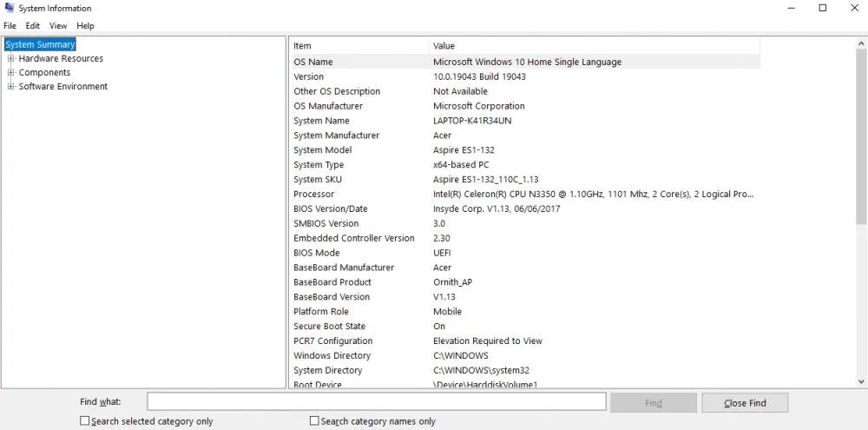
Task: Enable Search selected category only checkbox
Action: 85,421
